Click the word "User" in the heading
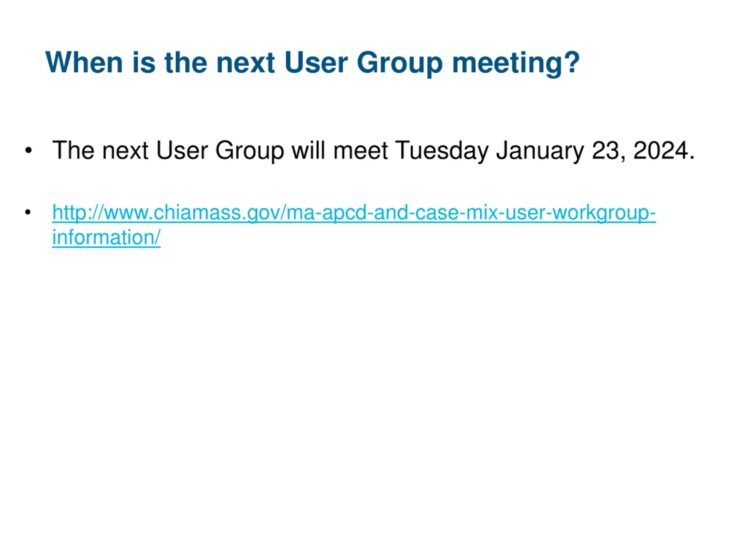 [316, 62]
